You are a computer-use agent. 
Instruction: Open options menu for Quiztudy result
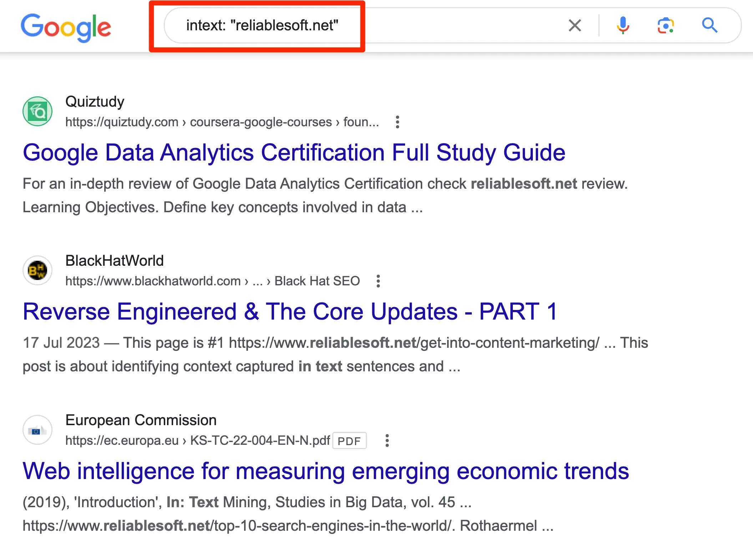397,122
